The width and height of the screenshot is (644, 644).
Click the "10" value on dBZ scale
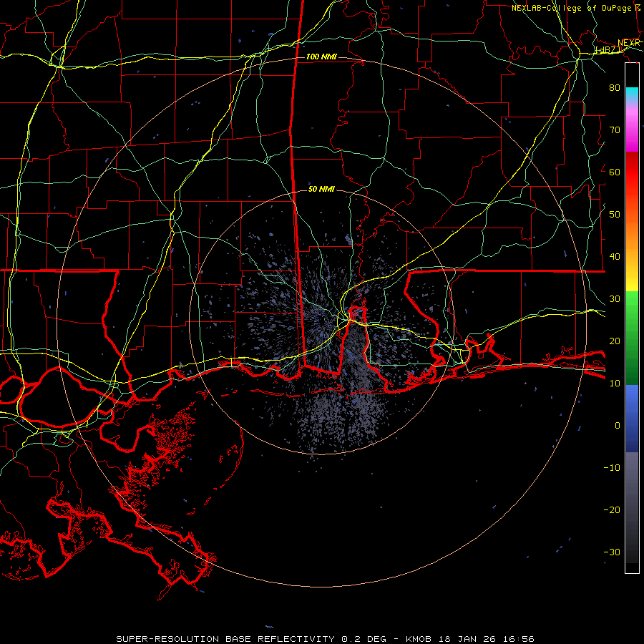pyautogui.click(x=615, y=384)
